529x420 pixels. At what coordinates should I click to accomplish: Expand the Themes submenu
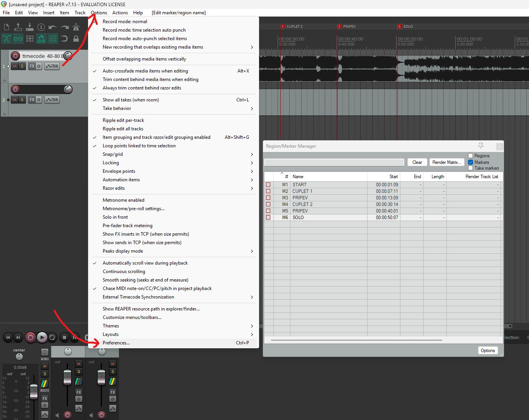tap(173, 326)
